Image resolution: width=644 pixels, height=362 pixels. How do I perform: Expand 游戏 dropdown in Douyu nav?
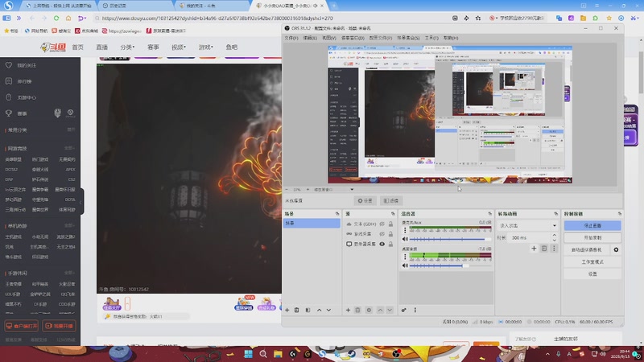(205, 47)
